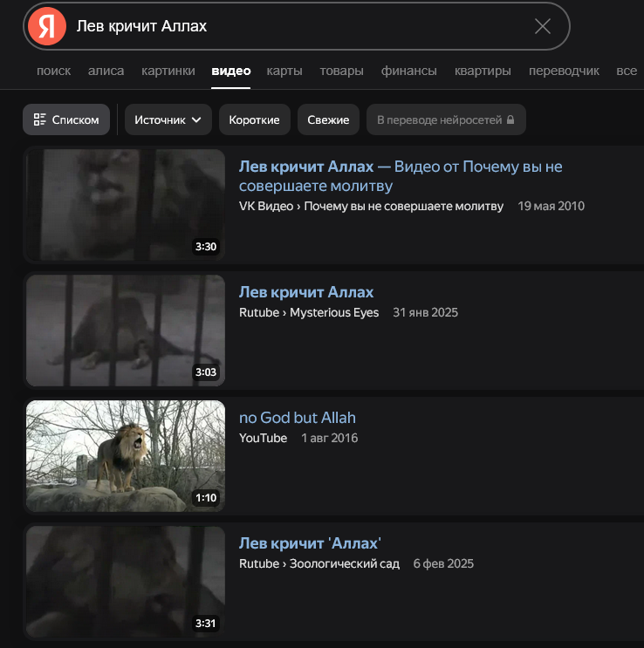Go to the 'квартиры' tab
The width and height of the screenshot is (644, 648).
click(483, 71)
